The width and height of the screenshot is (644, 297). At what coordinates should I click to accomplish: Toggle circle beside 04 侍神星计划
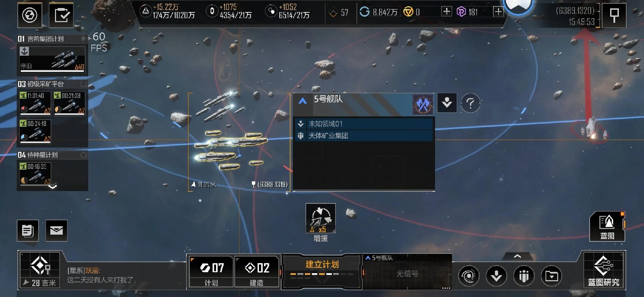(84, 155)
